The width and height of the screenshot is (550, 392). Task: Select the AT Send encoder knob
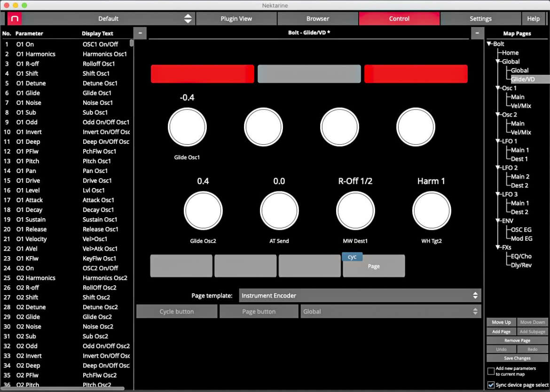click(x=279, y=211)
